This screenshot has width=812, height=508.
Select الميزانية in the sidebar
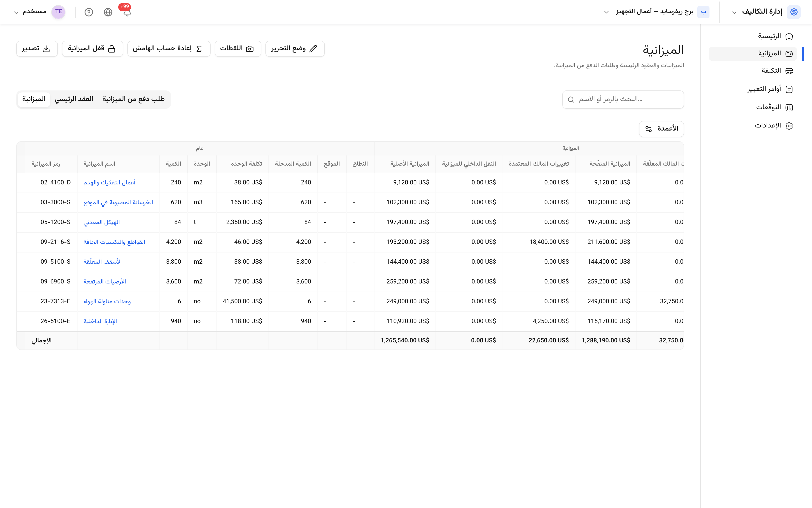click(753, 54)
